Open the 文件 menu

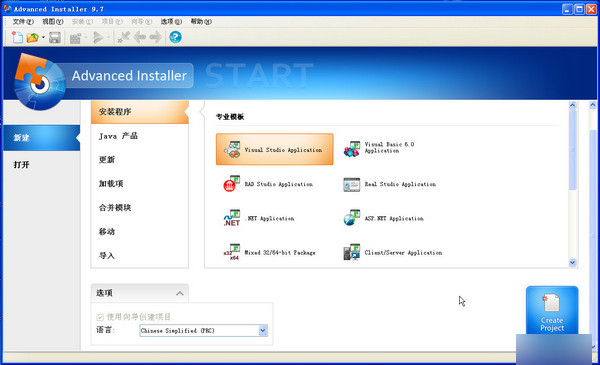(x=23, y=21)
